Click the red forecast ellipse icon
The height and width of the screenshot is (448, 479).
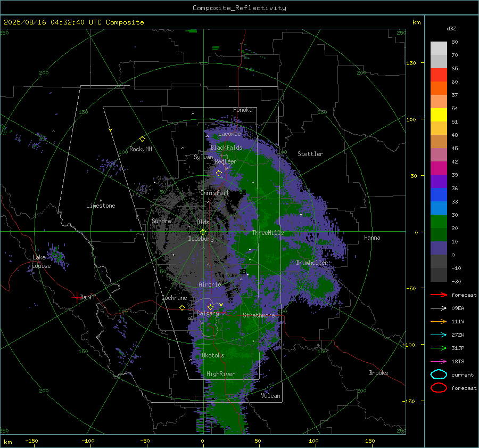pos(439,388)
